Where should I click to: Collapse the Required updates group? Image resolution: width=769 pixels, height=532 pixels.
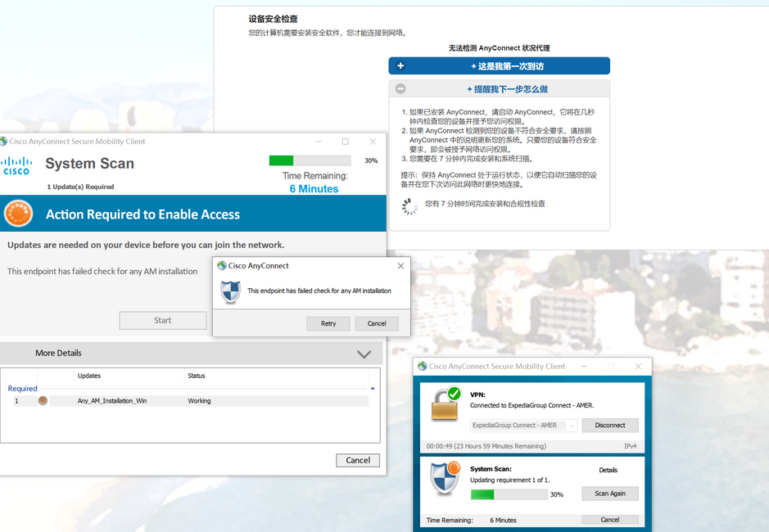point(373,389)
